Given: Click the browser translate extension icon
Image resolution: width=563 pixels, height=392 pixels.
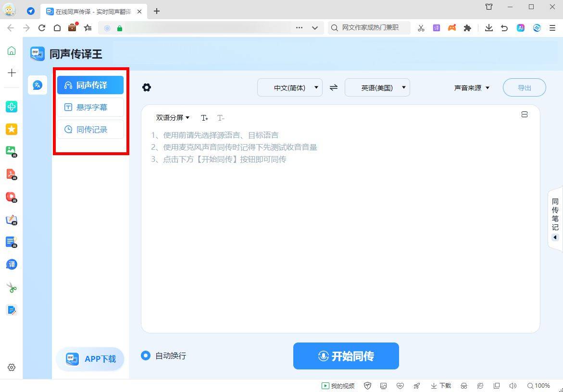Looking at the screenshot, I should click(436, 28).
